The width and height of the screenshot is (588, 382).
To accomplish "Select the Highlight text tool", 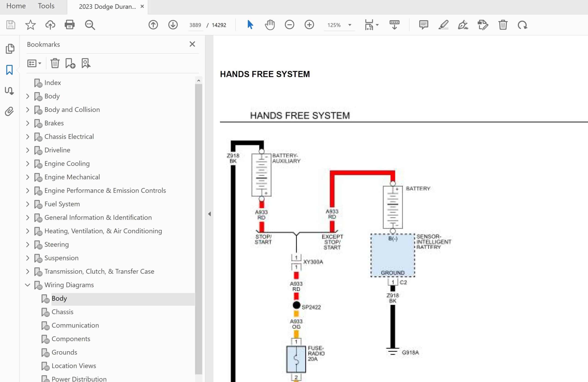I will (443, 25).
